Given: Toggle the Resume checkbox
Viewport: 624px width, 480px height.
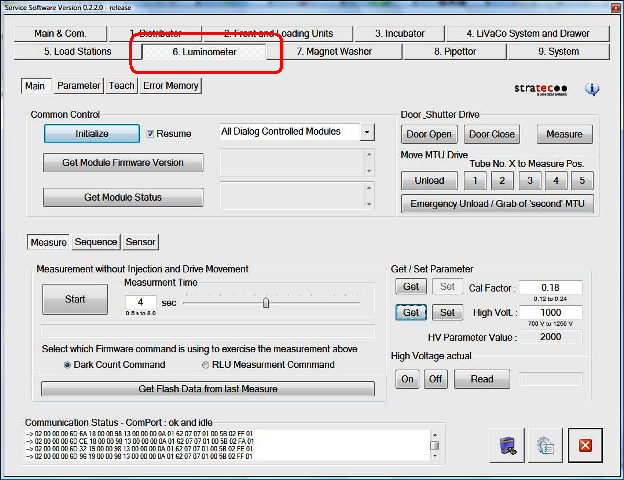Looking at the screenshot, I should coord(151,133).
